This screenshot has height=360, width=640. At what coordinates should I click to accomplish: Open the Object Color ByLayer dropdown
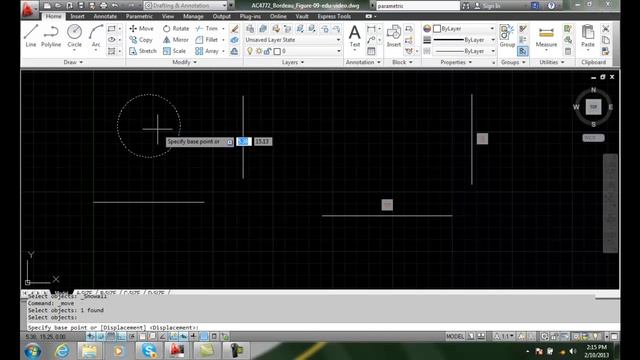(x=464, y=29)
